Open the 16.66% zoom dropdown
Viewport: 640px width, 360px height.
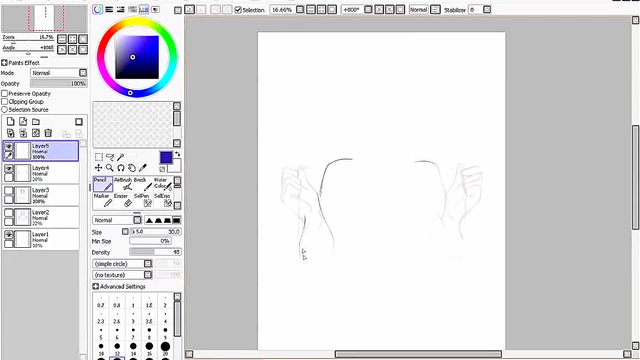300,9
